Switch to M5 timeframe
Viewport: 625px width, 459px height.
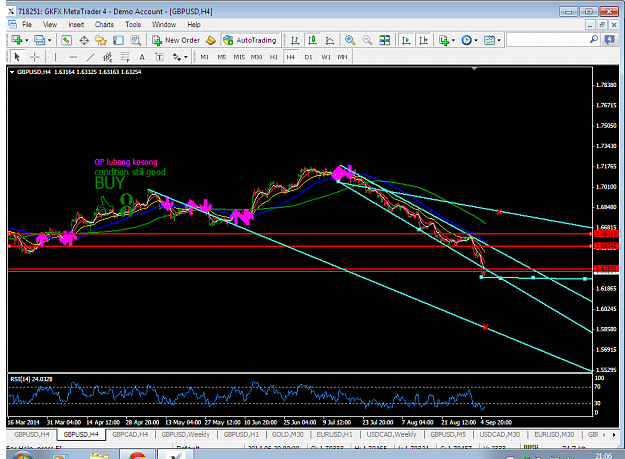(222, 57)
